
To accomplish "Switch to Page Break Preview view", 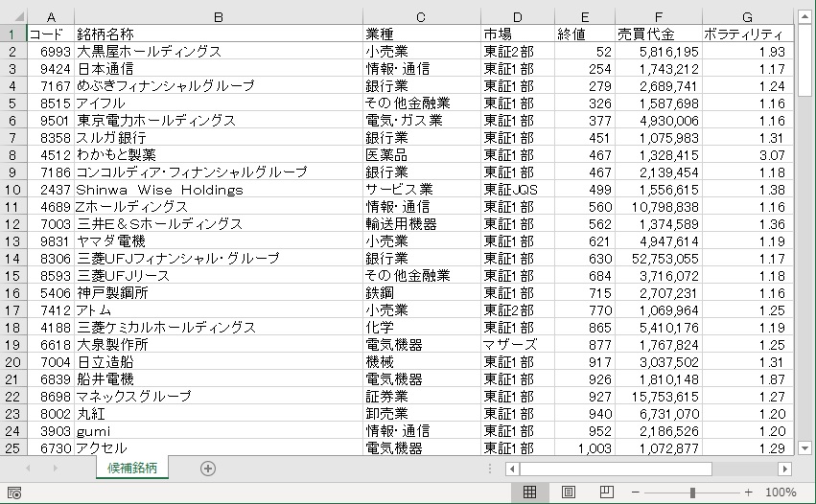I will click(606, 493).
